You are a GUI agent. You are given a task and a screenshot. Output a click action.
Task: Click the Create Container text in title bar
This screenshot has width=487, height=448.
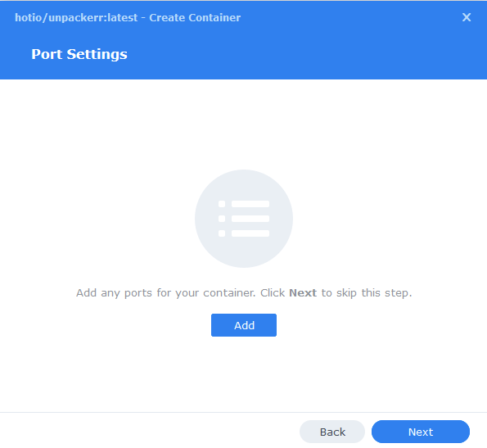click(x=195, y=18)
